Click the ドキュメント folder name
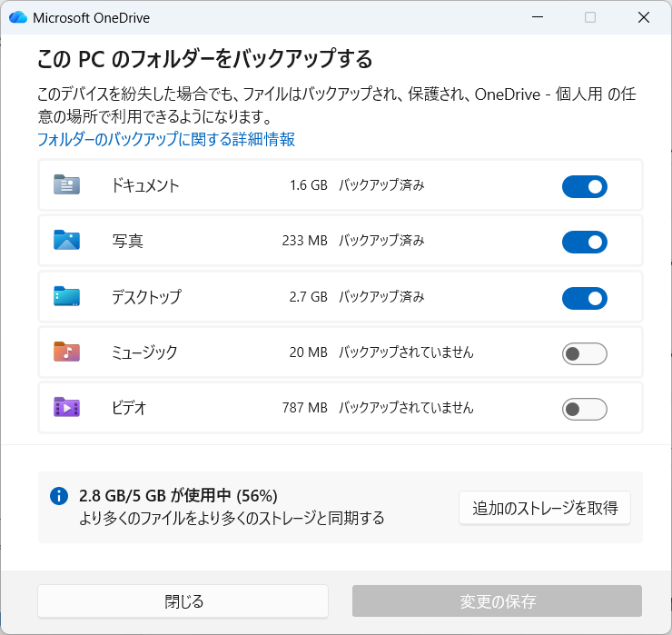672x635 pixels. (x=145, y=185)
